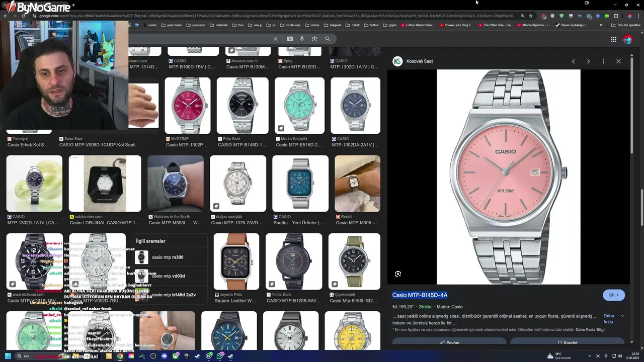Open Google account profile avatar
Viewport: 644px width, 362px height.
coord(627,39)
